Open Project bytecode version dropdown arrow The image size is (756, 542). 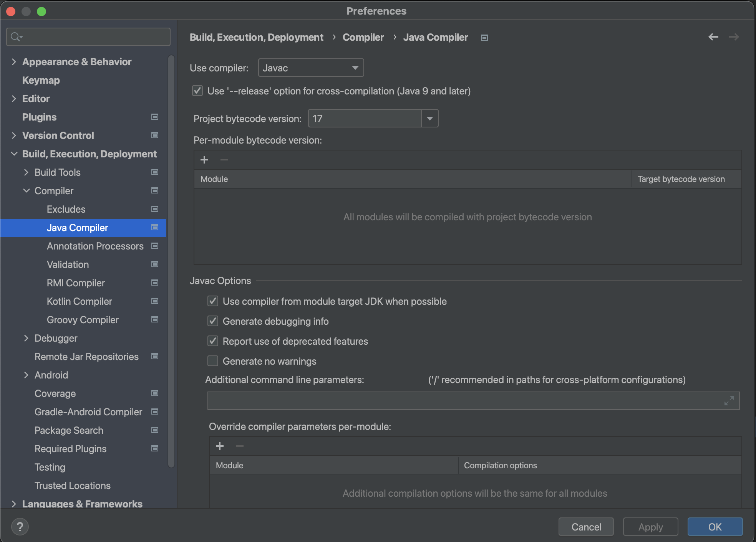click(x=429, y=119)
